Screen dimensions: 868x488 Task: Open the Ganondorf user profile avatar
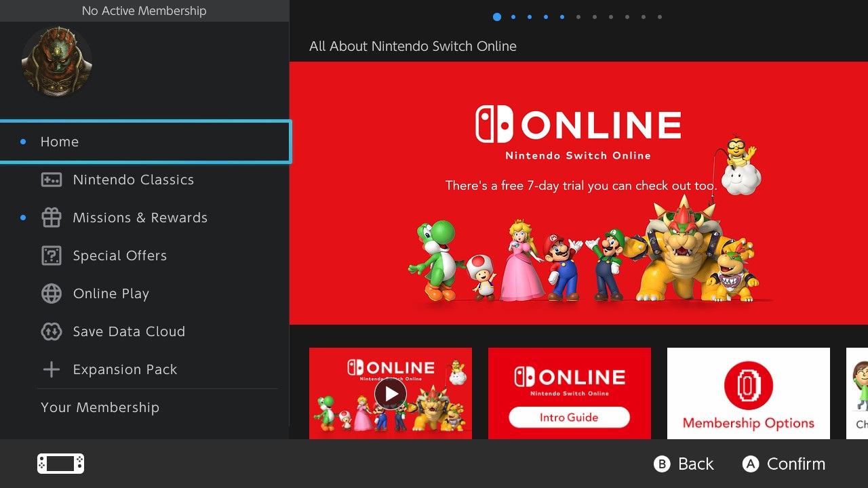pos(57,62)
